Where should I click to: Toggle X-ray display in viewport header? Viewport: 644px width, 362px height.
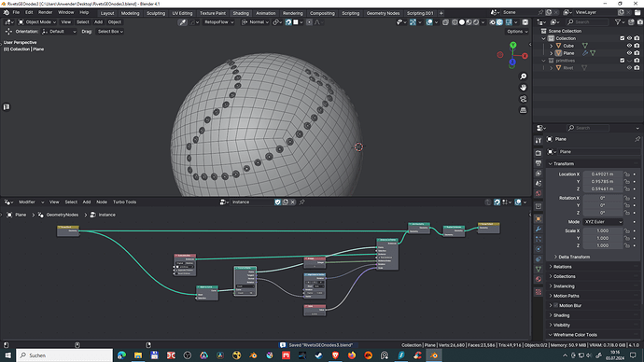click(445, 22)
